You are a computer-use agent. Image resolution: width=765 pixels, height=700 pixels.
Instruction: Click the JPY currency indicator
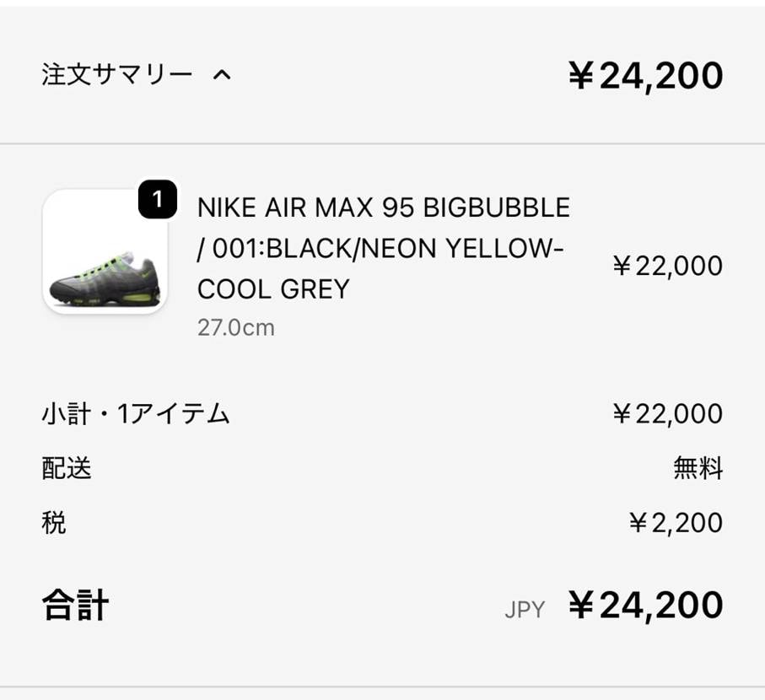(525, 607)
